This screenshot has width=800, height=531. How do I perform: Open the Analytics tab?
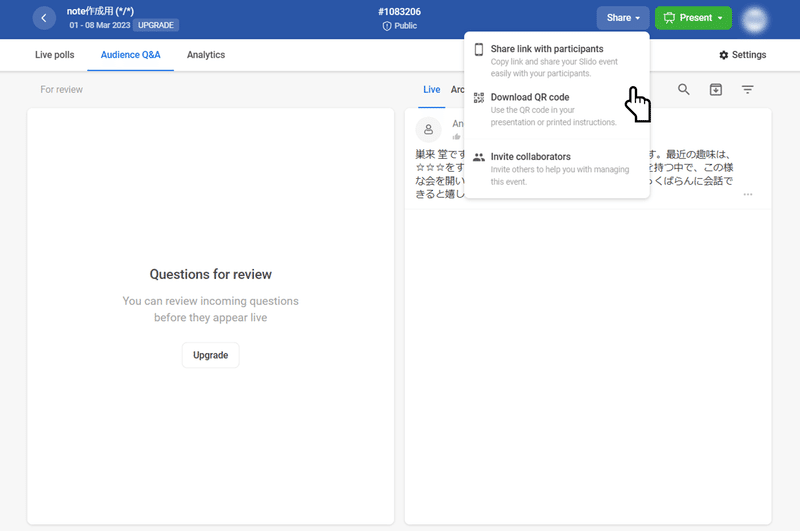click(206, 55)
